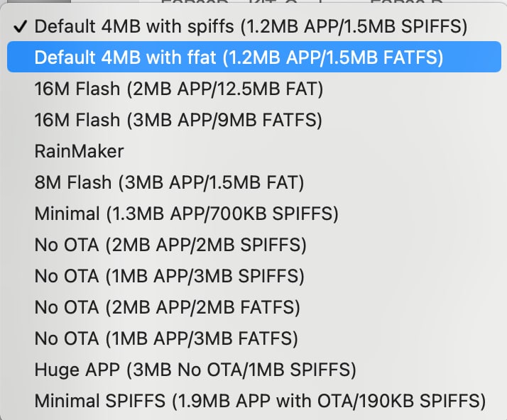Choose Default 4MB with ffat scheme
The height and width of the screenshot is (420, 507).
click(239, 57)
